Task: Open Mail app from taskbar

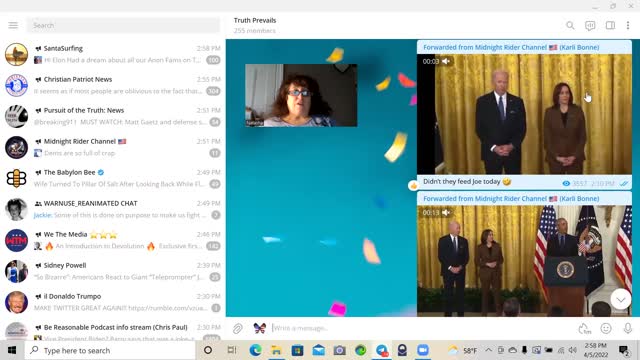Action: click(x=319, y=350)
